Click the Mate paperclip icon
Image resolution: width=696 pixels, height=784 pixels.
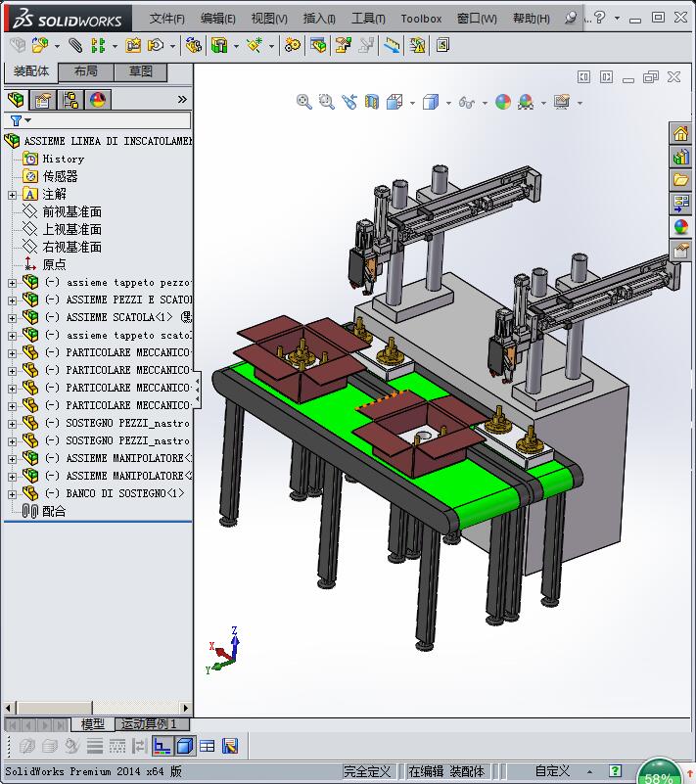[x=75, y=45]
